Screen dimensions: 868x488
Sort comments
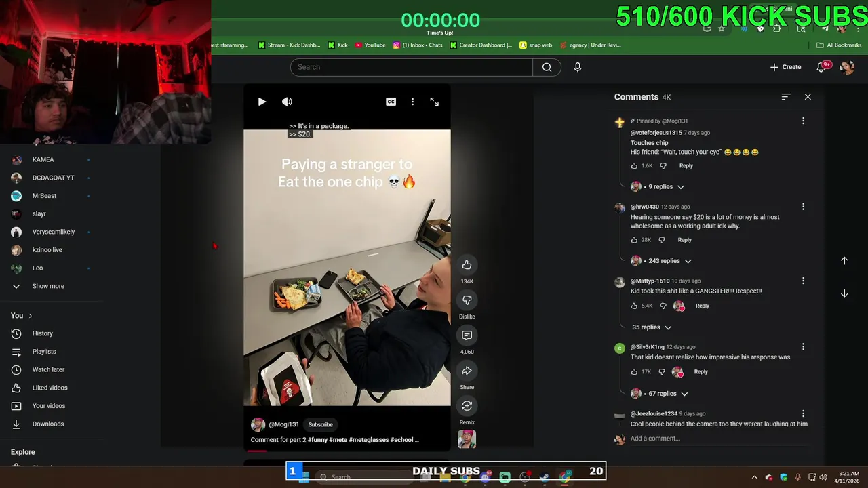point(785,97)
